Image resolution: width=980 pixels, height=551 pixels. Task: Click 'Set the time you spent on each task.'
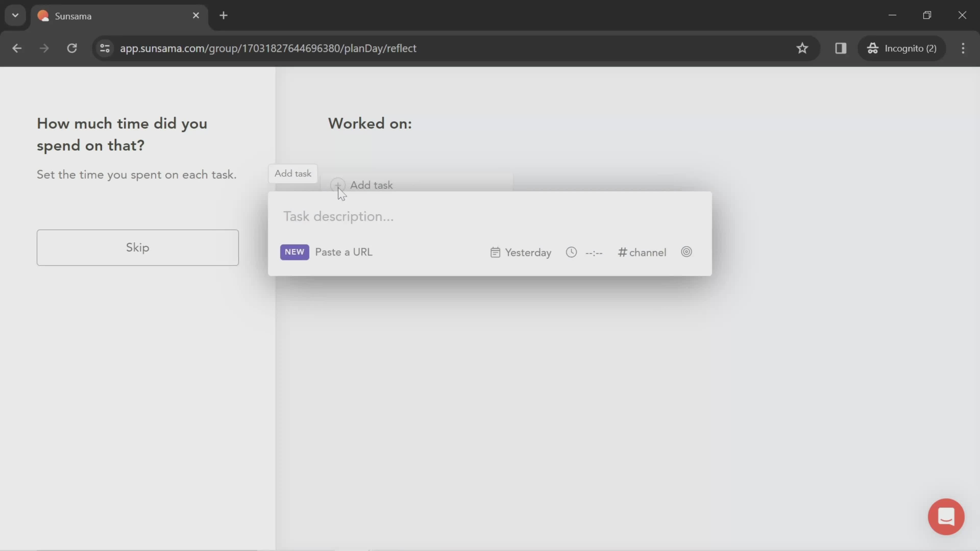tap(137, 174)
